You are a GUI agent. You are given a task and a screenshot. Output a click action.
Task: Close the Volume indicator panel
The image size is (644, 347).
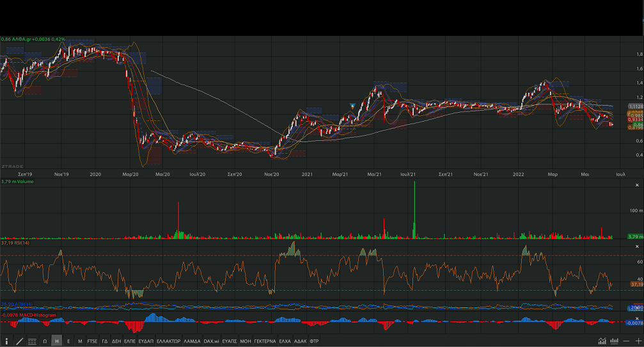click(x=637, y=182)
